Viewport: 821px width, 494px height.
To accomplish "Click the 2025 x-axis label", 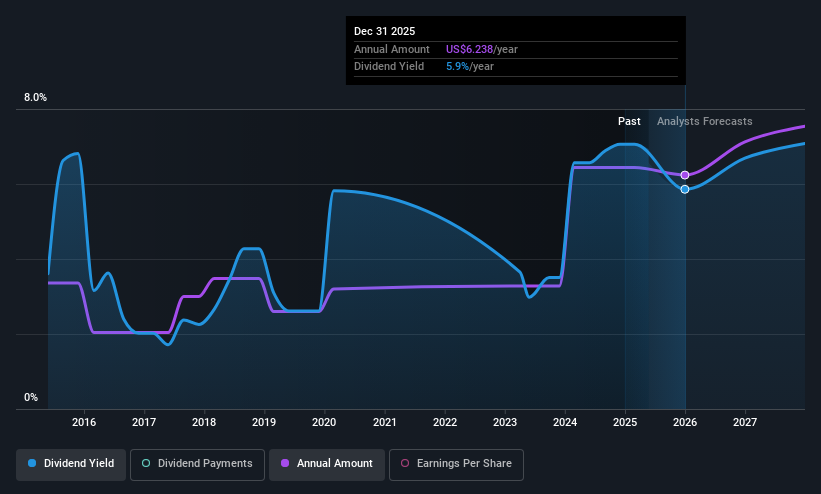I will coord(625,422).
